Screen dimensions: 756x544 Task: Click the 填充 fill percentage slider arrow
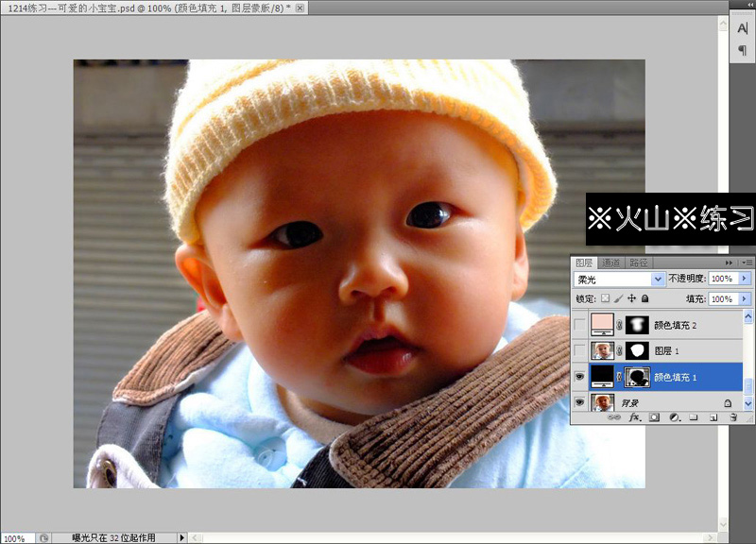pyautogui.click(x=744, y=298)
